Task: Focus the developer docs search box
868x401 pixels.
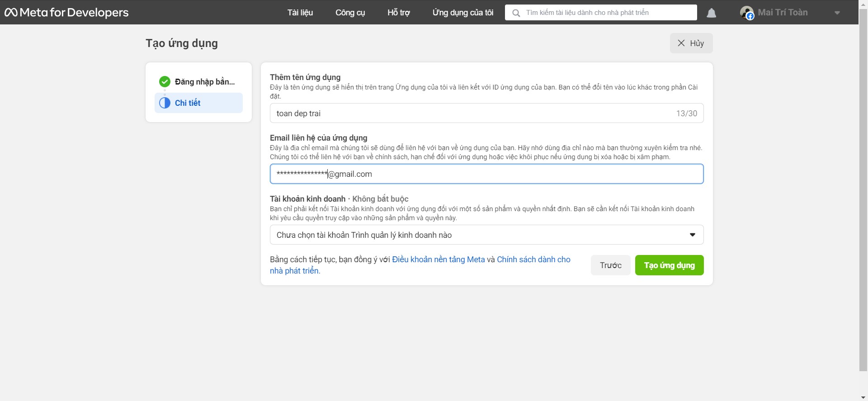Action: click(x=601, y=13)
